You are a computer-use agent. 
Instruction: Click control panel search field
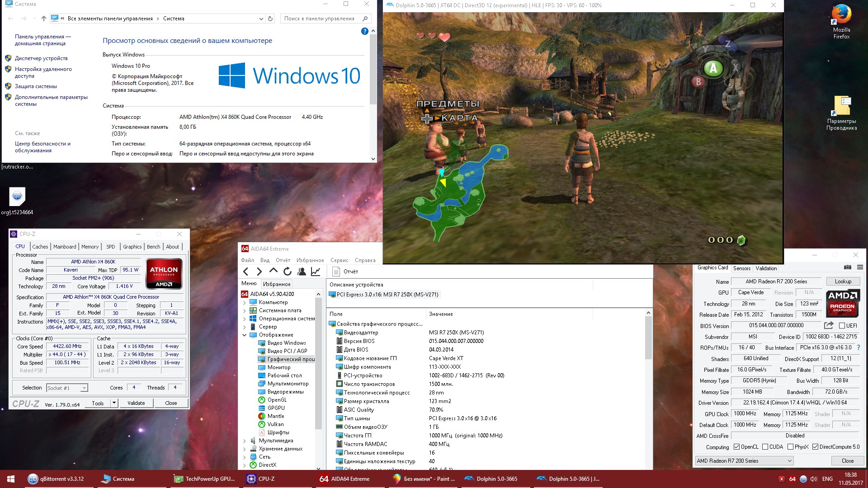pyautogui.click(x=319, y=19)
